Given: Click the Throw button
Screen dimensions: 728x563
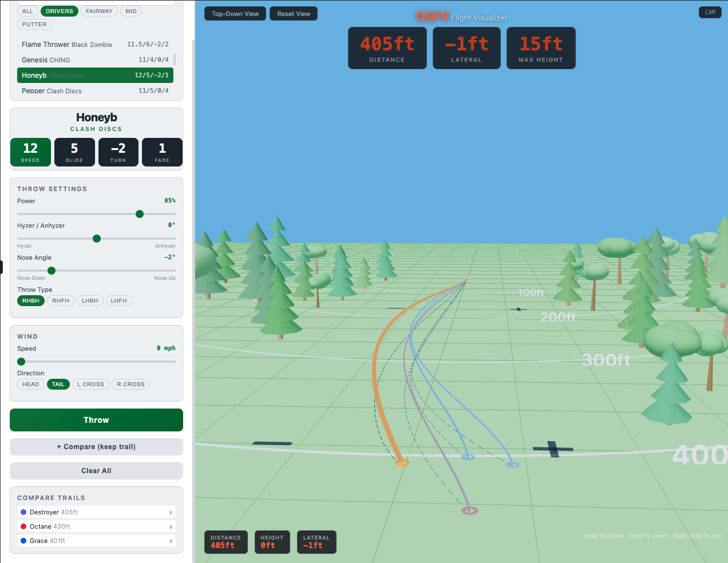Looking at the screenshot, I should [x=96, y=419].
